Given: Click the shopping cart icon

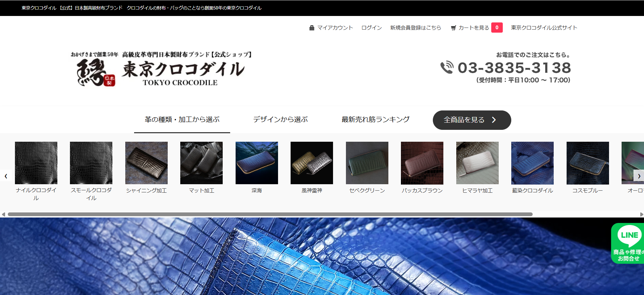Looking at the screenshot, I should point(453,28).
